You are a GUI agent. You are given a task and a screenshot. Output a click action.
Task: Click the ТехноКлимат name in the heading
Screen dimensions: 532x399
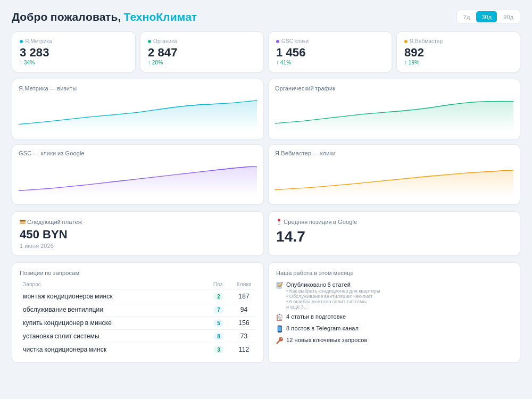(160, 17)
